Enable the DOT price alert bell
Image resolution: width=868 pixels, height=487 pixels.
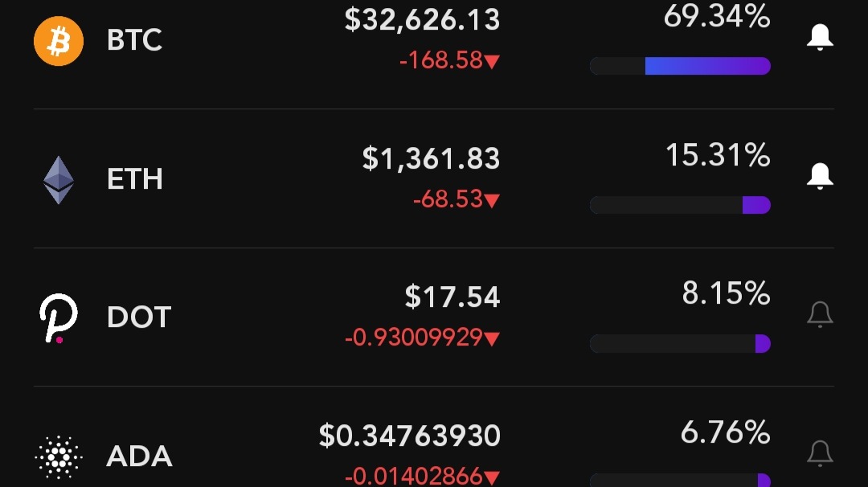pos(820,314)
